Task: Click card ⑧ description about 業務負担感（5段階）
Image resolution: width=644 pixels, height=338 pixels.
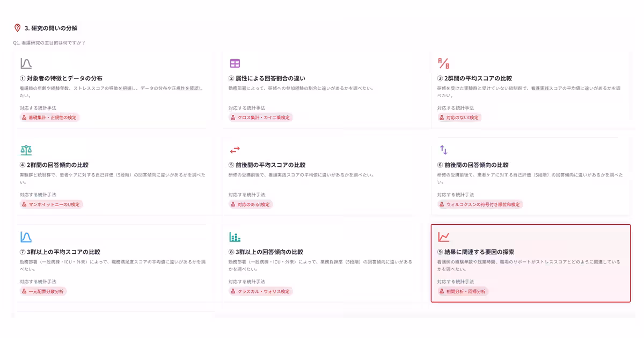Action: tap(320, 265)
